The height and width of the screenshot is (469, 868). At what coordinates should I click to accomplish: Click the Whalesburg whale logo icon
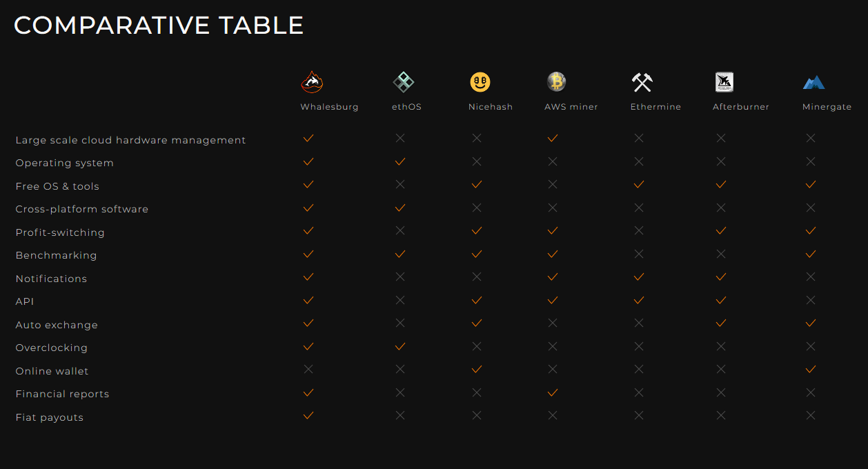pyautogui.click(x=312, y=82)
